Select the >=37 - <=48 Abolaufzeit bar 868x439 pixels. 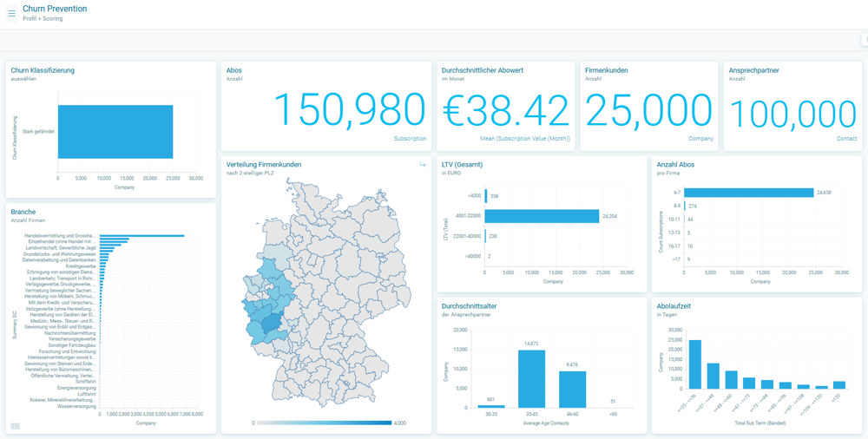[x=713, y=376]
